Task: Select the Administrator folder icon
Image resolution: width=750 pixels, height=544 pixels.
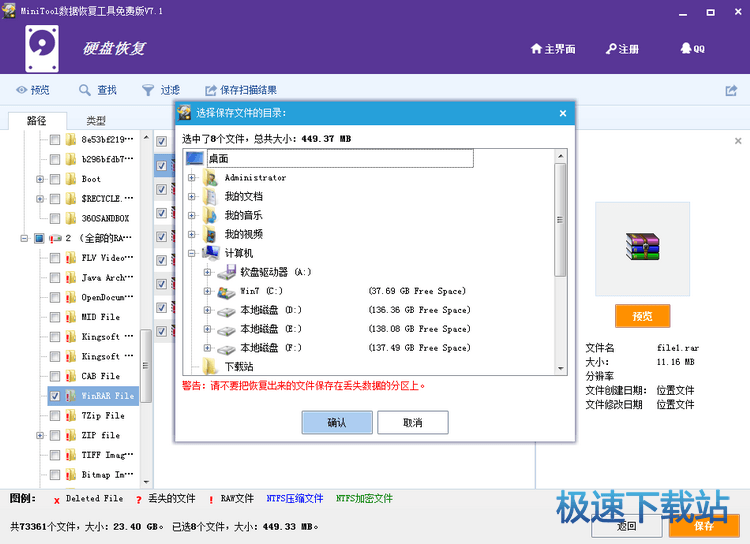Action: pyautogui.click(x=210, y=178)
